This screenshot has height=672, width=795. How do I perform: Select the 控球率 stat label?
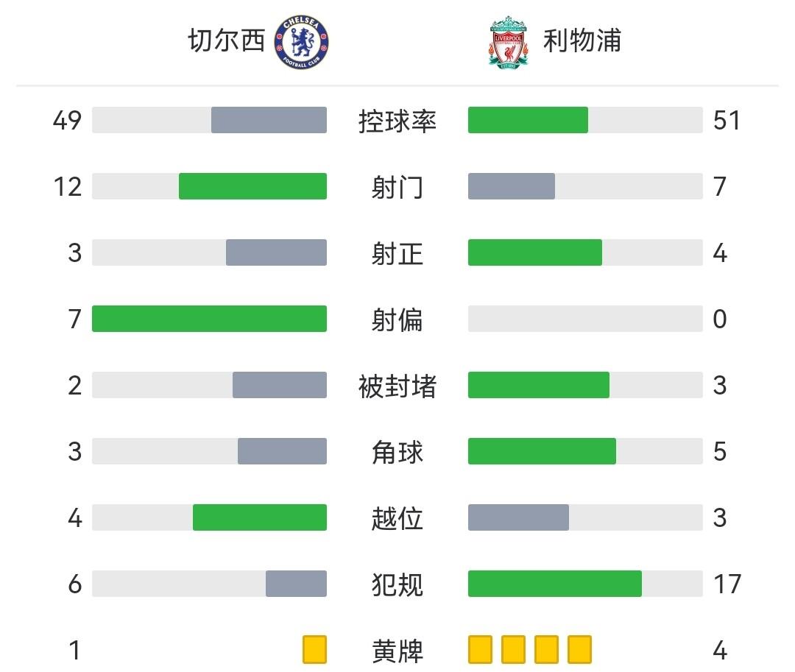pyautogui.click(x=397, y=121)
